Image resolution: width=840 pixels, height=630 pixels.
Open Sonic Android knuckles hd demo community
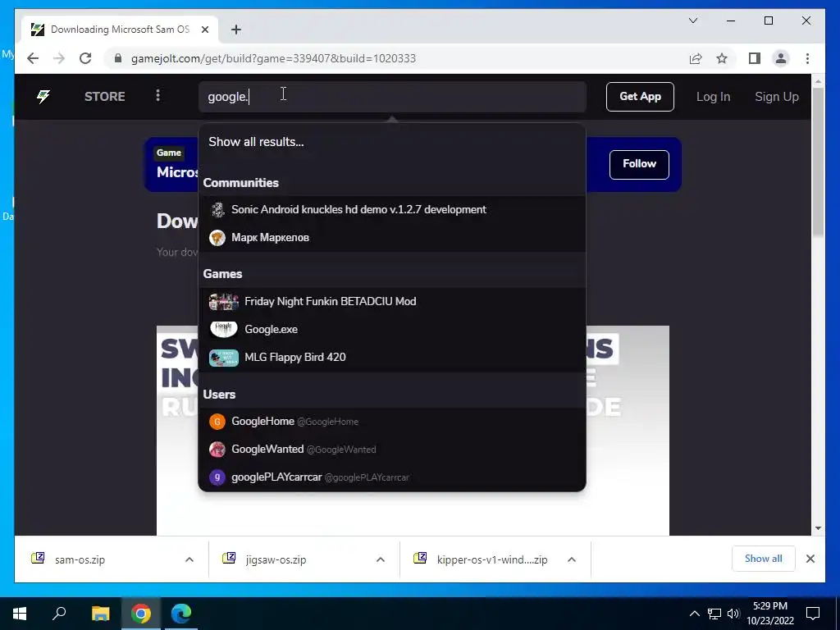pyautogui.click(x=392, y=209)
